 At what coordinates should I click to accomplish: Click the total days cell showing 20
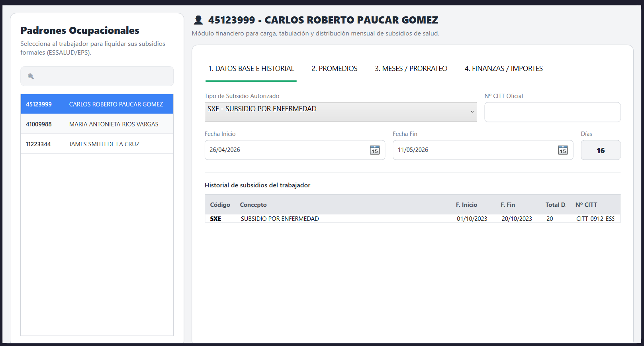click(550, 219)
